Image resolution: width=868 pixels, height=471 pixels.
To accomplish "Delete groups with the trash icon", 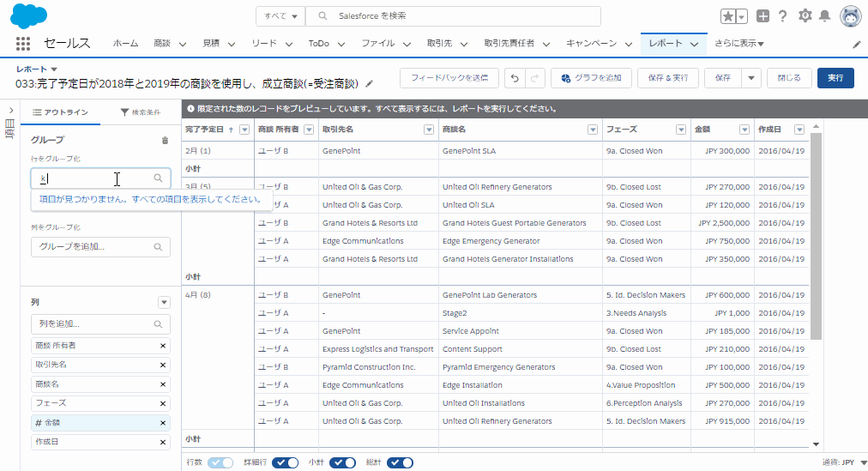I will (x=165, y=140).
